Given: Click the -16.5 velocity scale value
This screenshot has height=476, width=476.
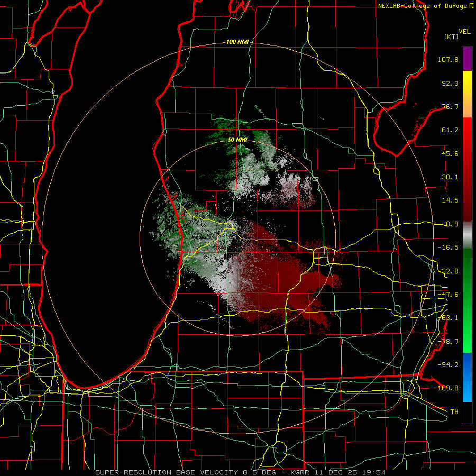Looking at the screenshot, I should pyautogui.click(x=448, y=248).
